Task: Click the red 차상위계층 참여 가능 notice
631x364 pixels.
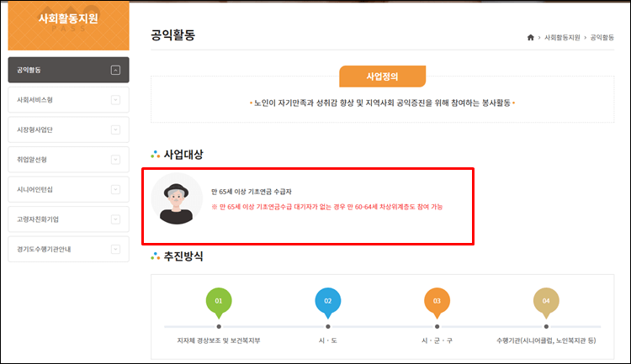Action: tap(327, 207)
